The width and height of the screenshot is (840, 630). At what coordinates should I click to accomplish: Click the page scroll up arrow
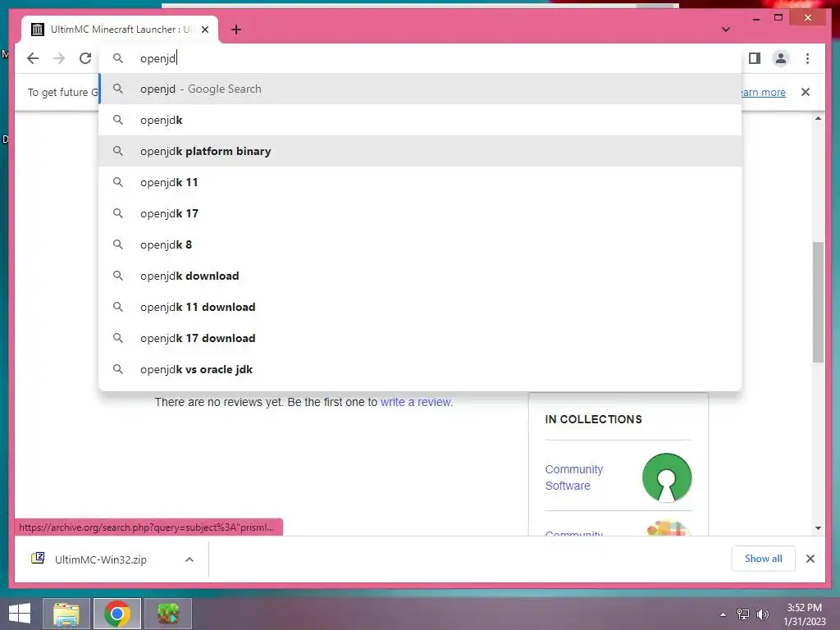pos(818,119)
